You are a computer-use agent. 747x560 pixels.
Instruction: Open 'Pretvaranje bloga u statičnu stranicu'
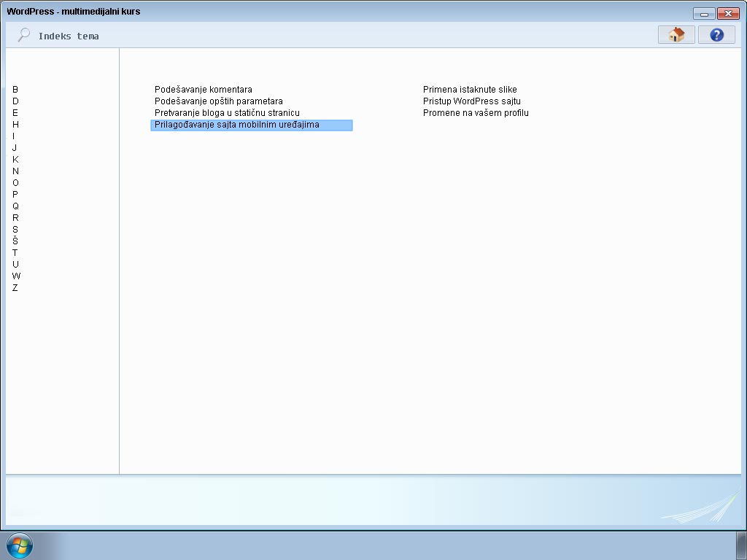pos(227,113)
